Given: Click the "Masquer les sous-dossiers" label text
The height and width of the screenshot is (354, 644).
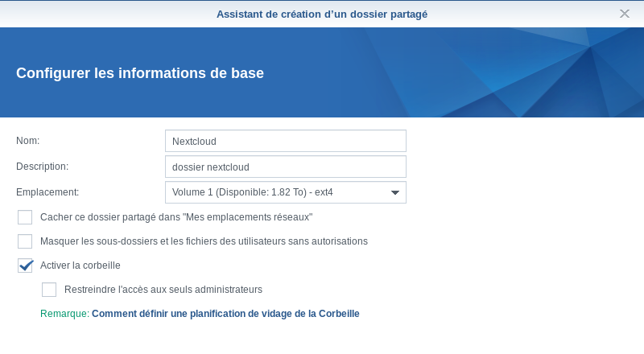Looking at the screenshot, I should pos(204,241).
